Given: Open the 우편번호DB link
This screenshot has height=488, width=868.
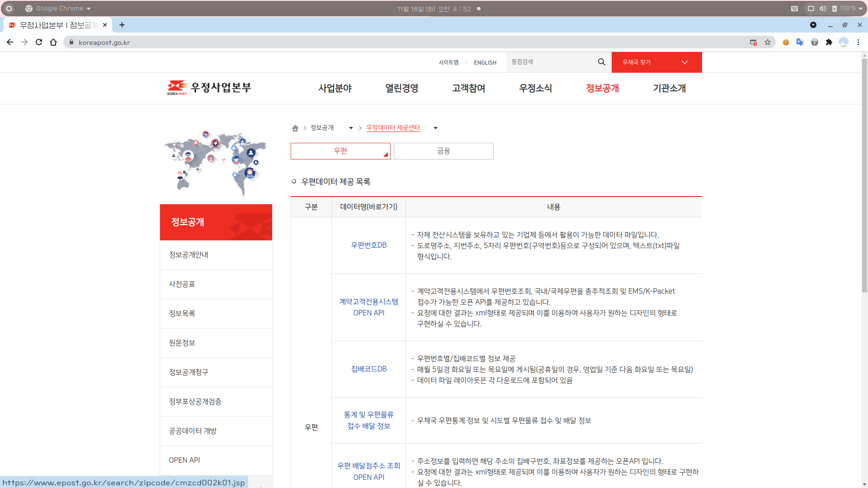Looking at the screenshot, I should [x=368, y=245].
